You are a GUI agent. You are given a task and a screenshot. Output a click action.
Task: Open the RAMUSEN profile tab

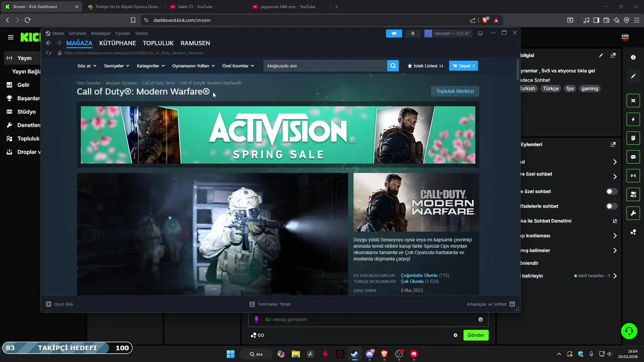click(195, 43)
